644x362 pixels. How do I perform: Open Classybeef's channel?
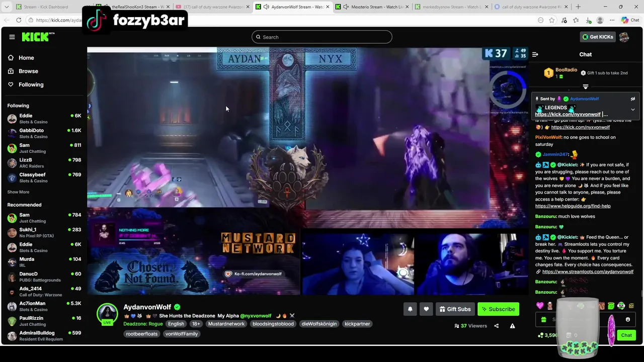click(x=44, y=177)
